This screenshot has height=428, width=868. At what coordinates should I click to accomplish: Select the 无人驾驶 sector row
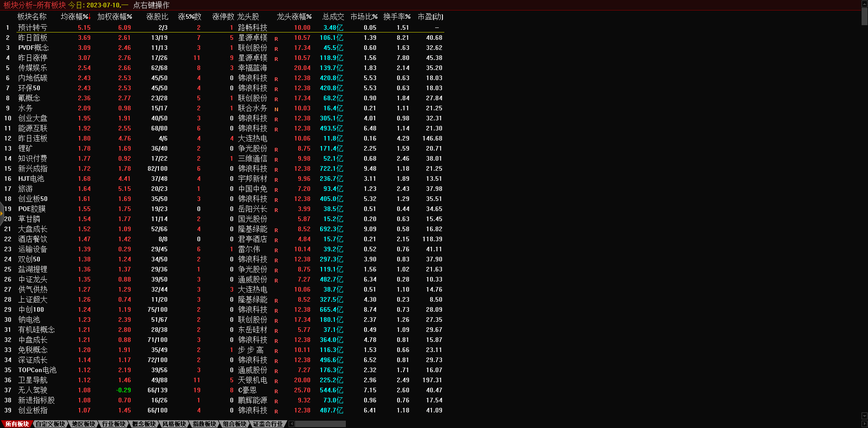[32, 390]
